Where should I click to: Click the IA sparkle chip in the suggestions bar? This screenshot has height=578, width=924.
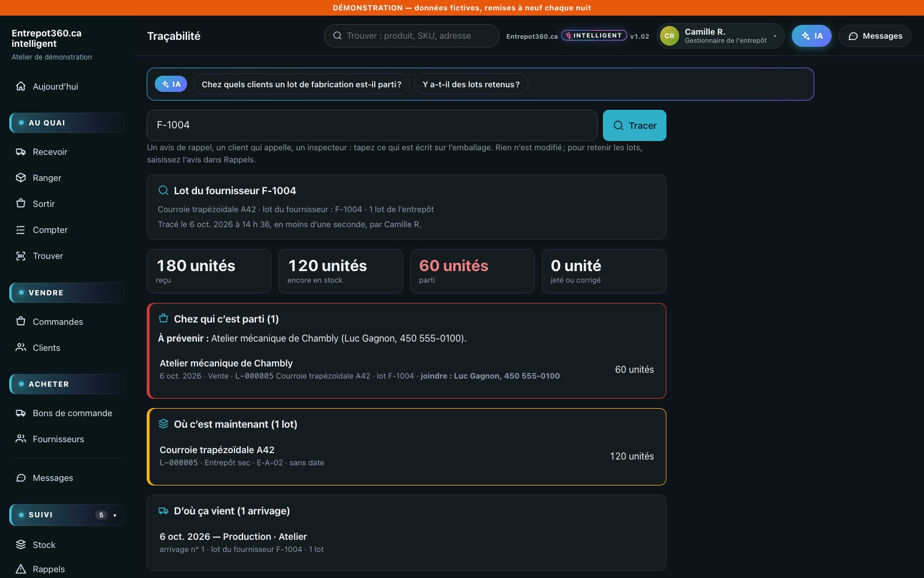171,84
